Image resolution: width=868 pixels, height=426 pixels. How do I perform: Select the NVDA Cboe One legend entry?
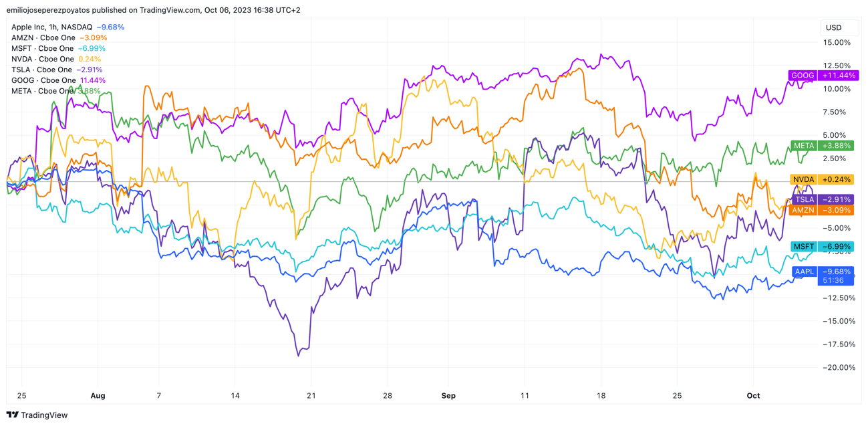pyautogui.click(x=42, y=60)
